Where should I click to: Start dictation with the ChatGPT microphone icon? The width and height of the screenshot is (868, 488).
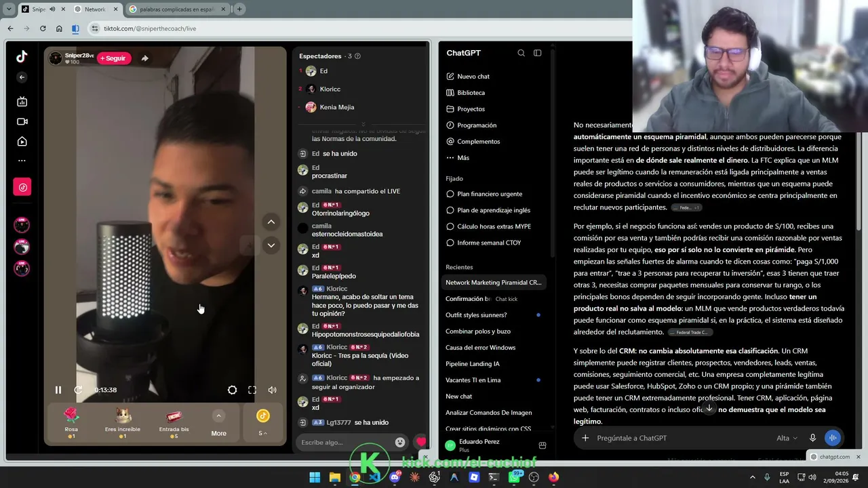tap(812, 438)
